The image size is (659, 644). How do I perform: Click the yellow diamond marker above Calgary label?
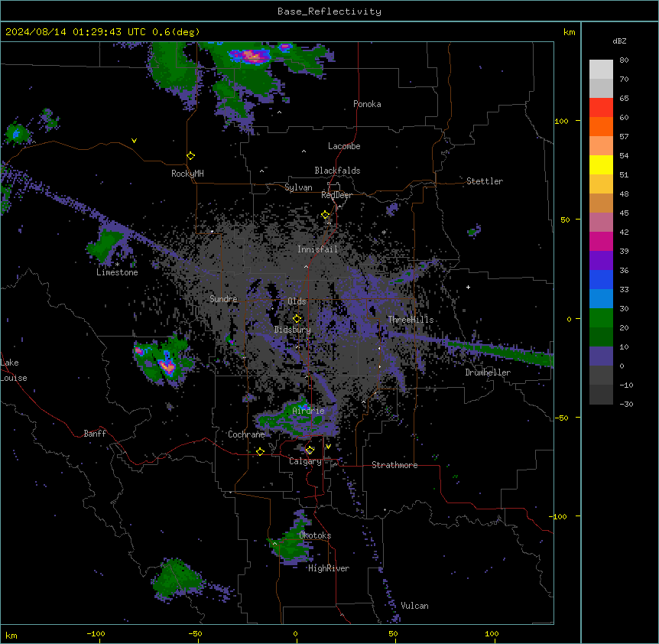tap(310, 450)
